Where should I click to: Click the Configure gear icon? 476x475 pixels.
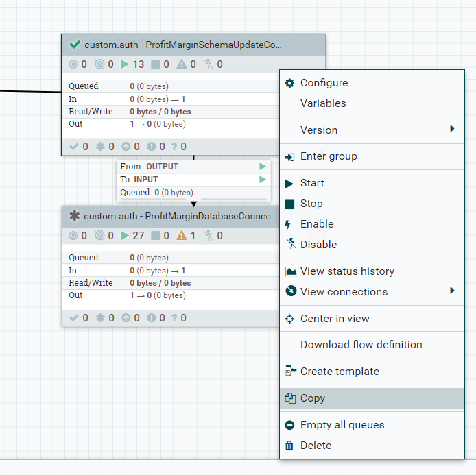tap(289, 83)
